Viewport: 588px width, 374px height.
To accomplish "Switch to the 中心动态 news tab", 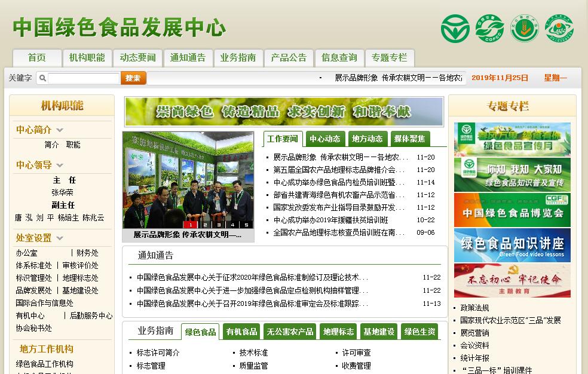I will tap(324, 139).
